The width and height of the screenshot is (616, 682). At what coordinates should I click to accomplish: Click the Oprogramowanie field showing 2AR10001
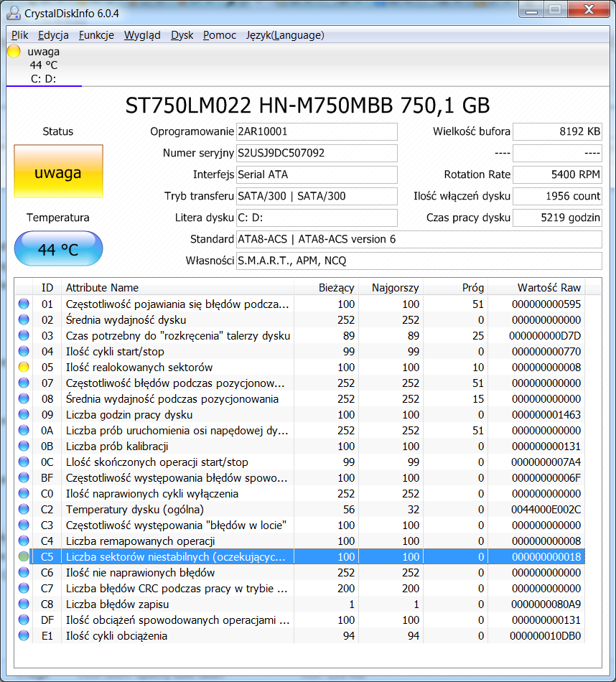tap(317, 131)
